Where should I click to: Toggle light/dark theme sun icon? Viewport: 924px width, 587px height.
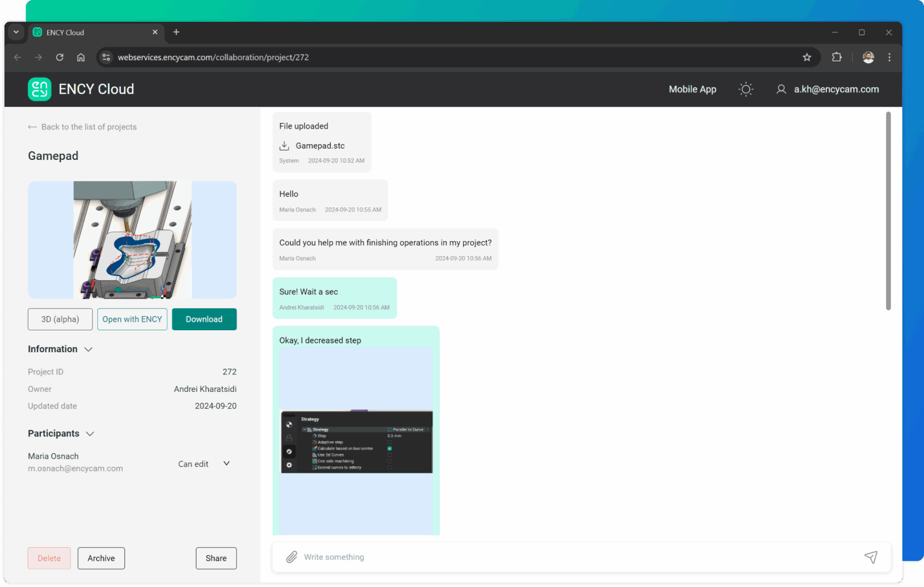pos(746,89)
